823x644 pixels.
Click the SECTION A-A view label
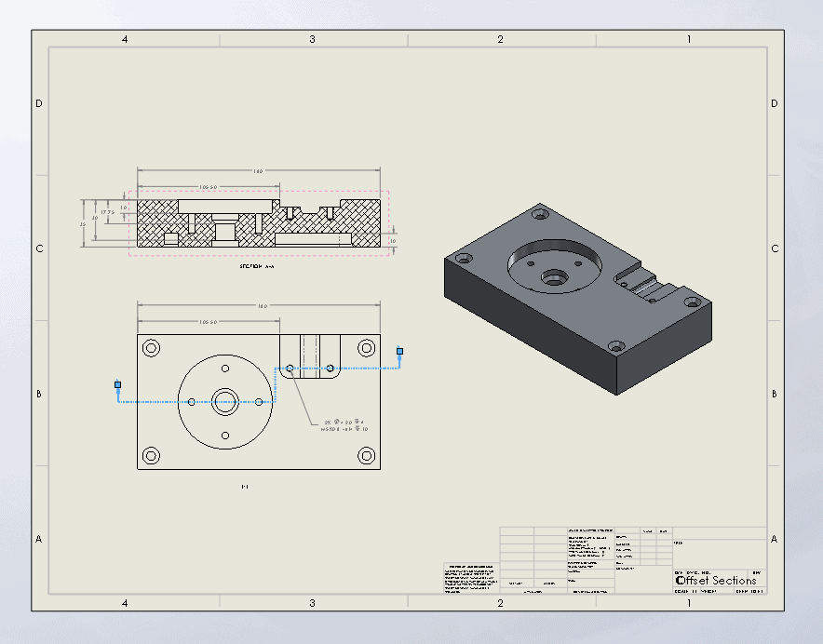256,263
